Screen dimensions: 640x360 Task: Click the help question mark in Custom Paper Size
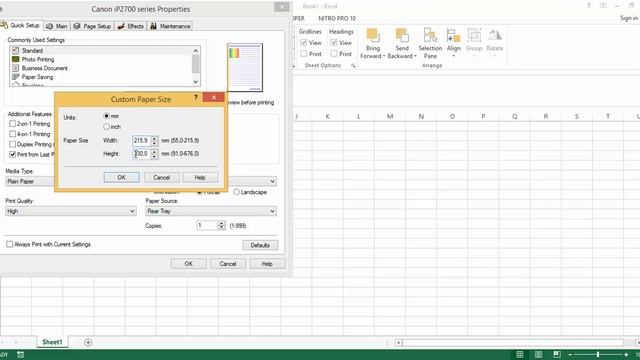196,97
